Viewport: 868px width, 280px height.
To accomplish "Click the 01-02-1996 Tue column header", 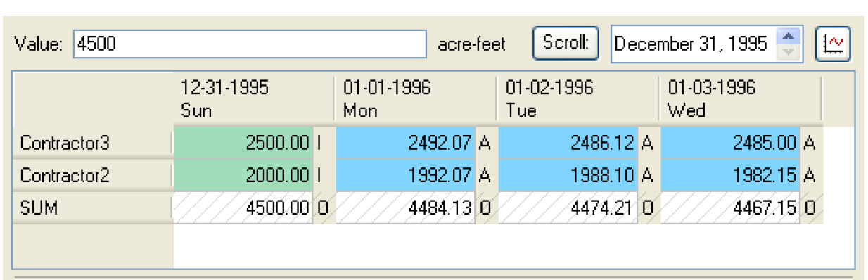I will click(x=578, y=98).
